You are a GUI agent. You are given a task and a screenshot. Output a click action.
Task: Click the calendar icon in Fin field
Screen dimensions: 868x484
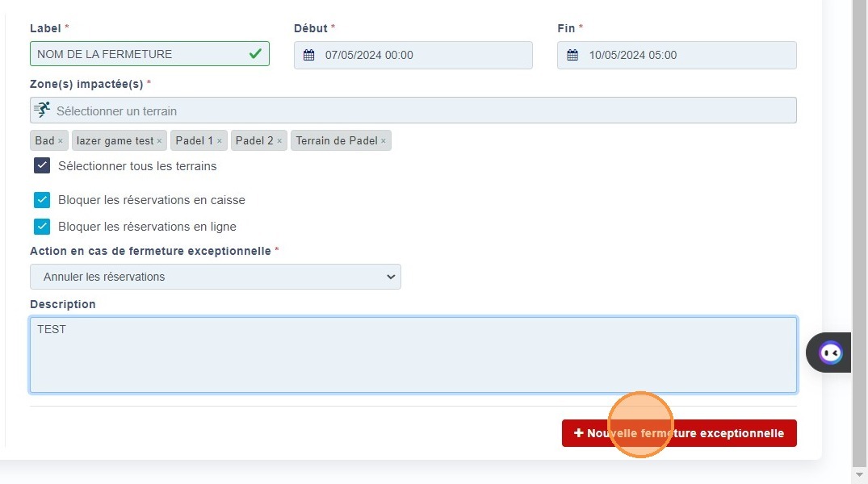pyautogui.click(x=572, y=56)
